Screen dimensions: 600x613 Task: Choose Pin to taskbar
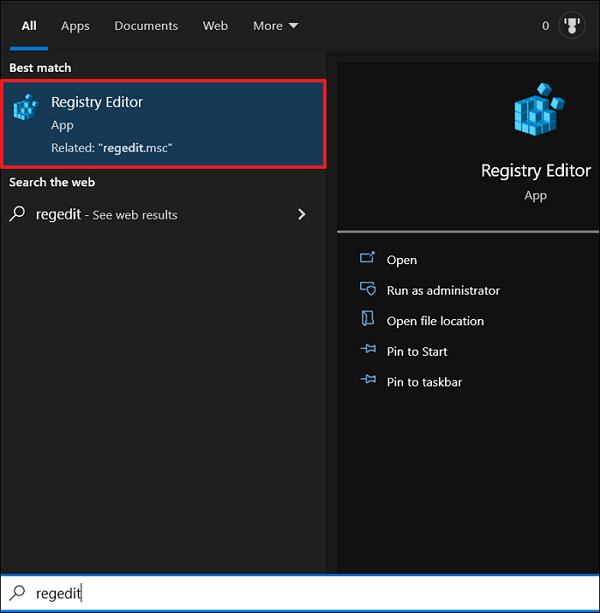(x=424, y=382)
